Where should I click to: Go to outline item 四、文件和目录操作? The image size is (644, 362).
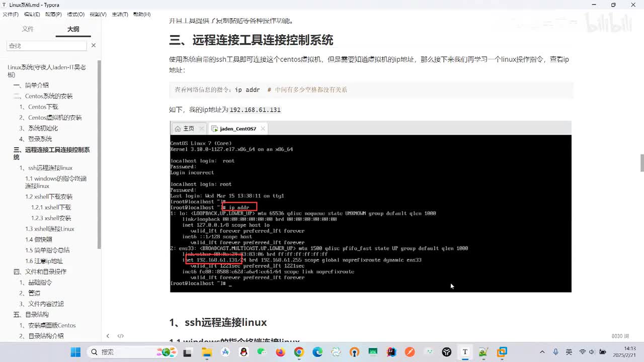[40, 271]
